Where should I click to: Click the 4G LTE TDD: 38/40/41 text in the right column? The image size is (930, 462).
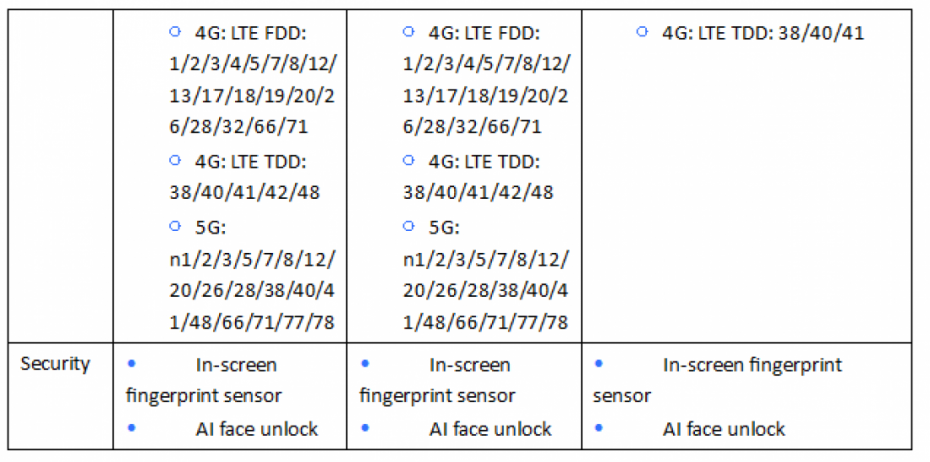click(763, 33)
